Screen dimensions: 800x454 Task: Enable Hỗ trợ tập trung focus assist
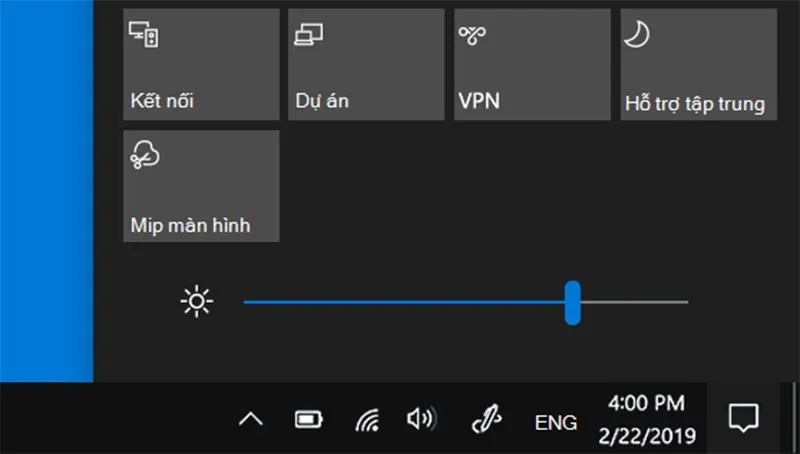(x=698, y=64)
